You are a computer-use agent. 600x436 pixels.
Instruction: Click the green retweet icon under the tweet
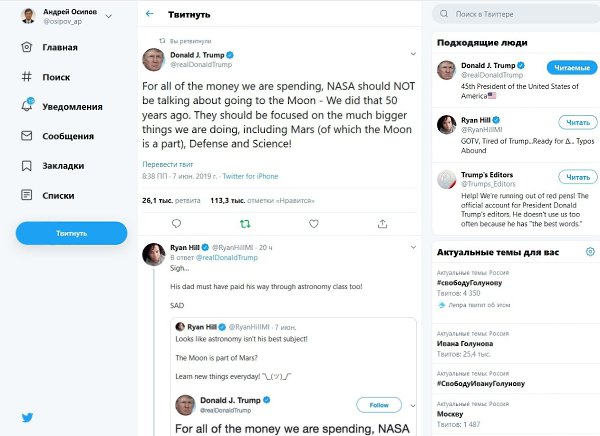[245, 224]
